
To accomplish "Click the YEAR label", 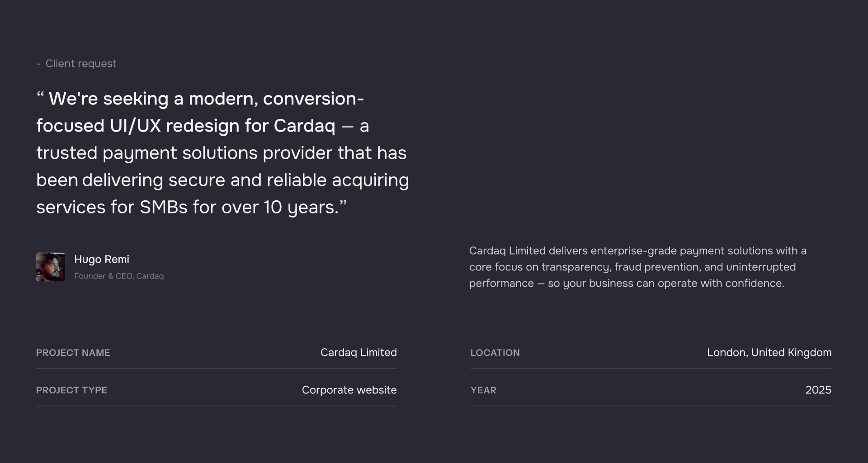I will pos(483,390).
